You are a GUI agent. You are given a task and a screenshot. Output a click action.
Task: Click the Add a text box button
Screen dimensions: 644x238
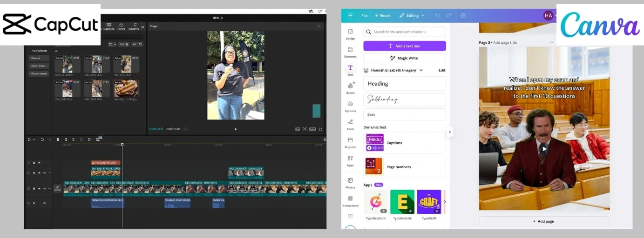[x=405, y=46]
